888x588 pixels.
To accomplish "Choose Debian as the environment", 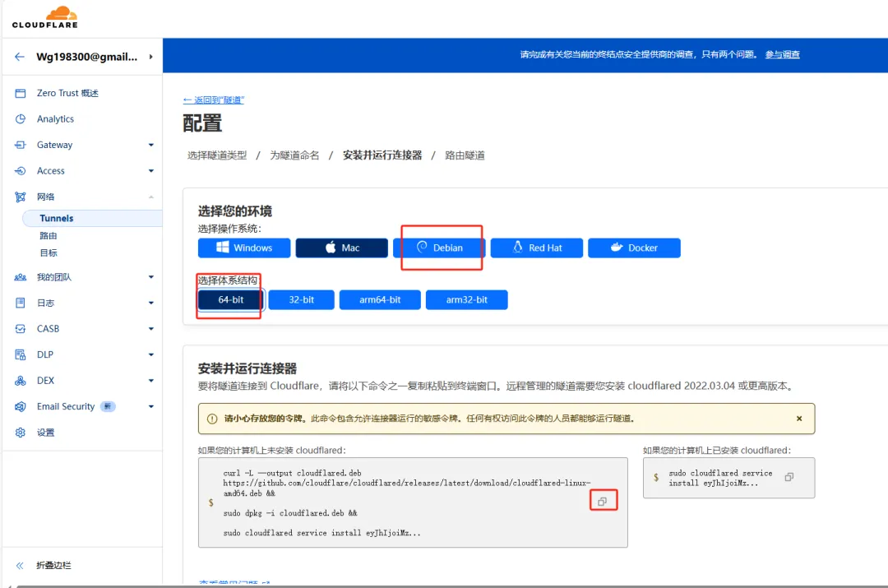I will (441, 248).
